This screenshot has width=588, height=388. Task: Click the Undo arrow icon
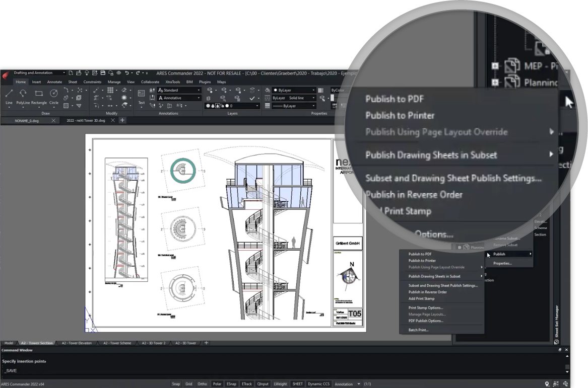coord(127,73)
